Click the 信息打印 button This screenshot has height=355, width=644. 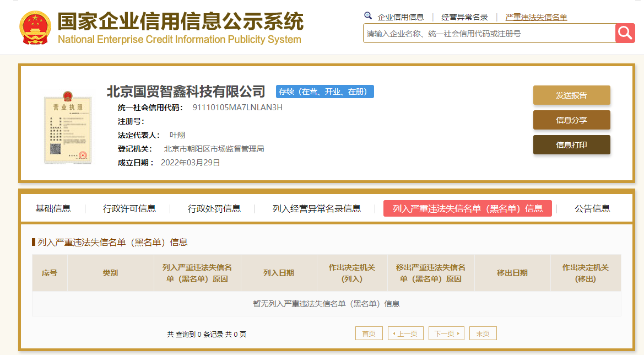[x=571, y=144]
